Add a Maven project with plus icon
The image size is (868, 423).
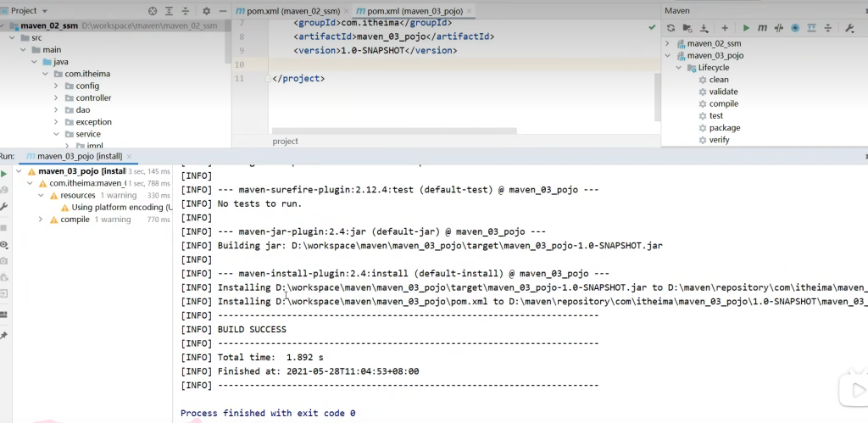tap(725, 28)
